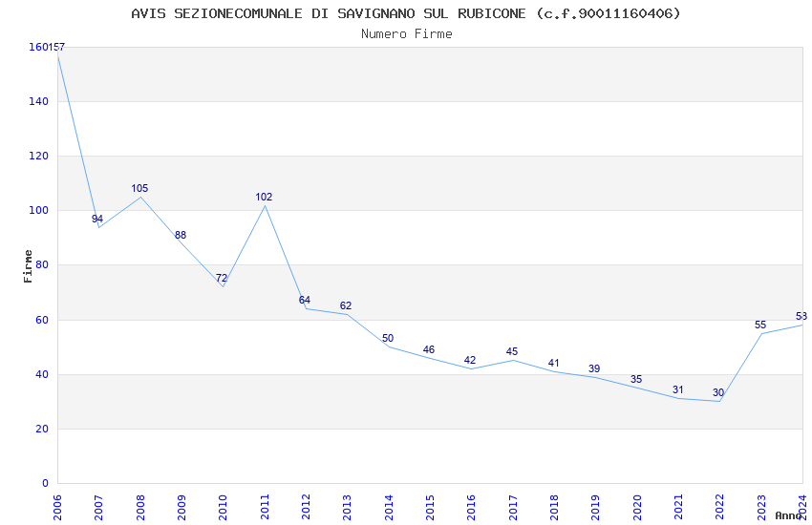Screen dimensions: 812x525
Task: Click the x-axis year label 2018
Action: 555,508
